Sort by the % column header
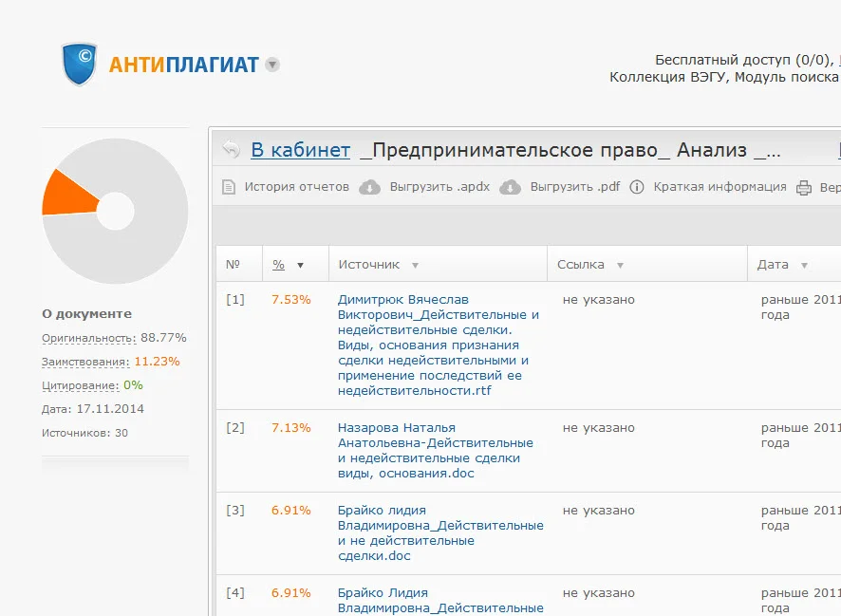Image resolution: width=841 pixels, height=616 pixels. tap(278, 264)
